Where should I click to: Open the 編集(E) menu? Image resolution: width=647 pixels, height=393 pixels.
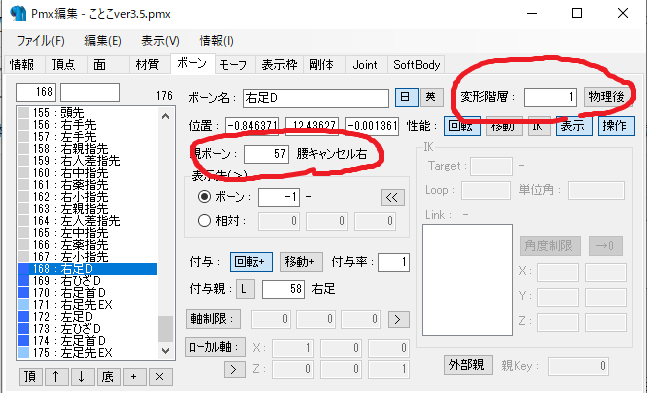coord(103,40)
